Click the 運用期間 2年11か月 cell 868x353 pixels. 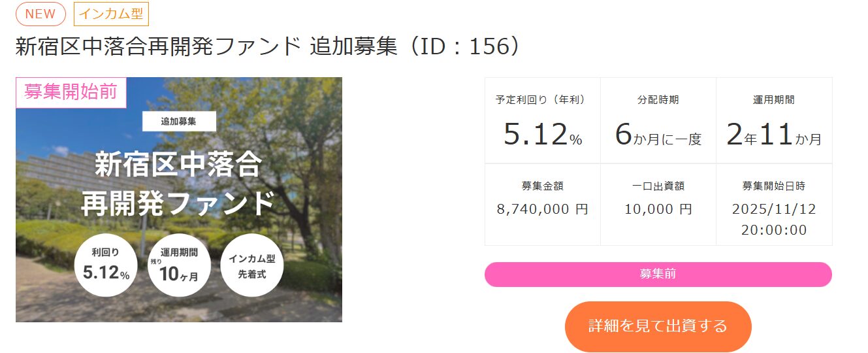[x=774, y=120]
